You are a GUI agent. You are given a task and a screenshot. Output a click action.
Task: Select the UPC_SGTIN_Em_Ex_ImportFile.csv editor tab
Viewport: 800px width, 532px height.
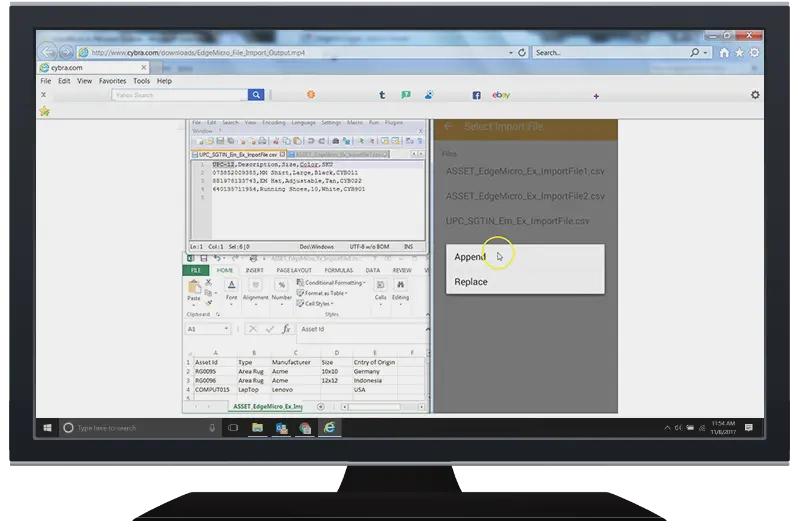235,155
